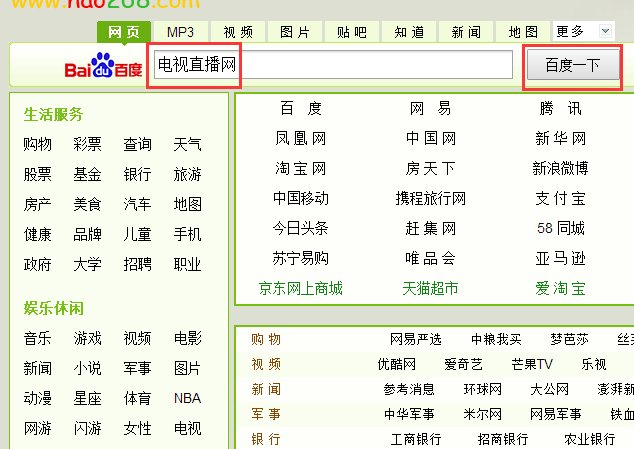This screenshot has height=449, width=634.
Task: Focus the search box containing 电视直播网
Action: (x=333, y=65)
